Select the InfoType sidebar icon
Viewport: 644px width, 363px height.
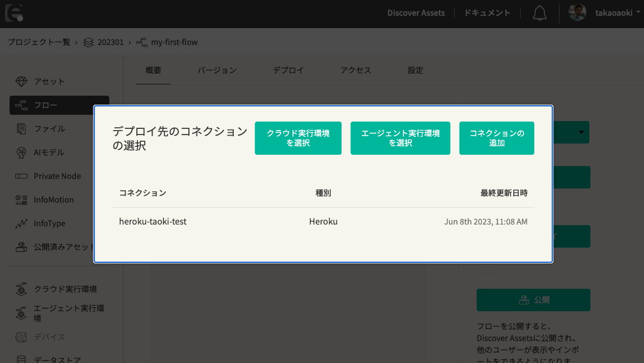[x=21, y=223]
